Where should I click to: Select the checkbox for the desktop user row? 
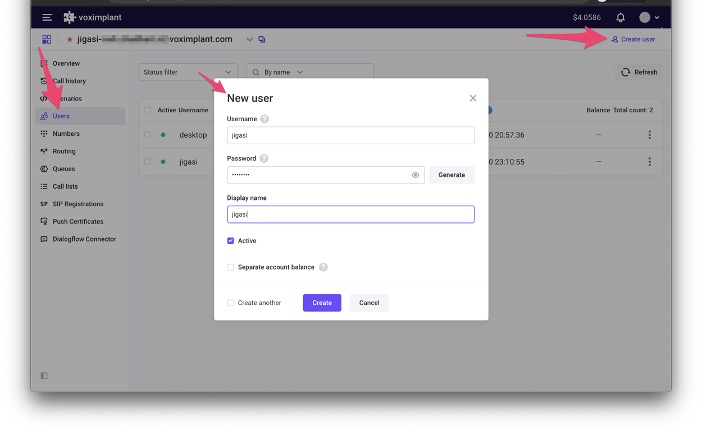point(147,135)
